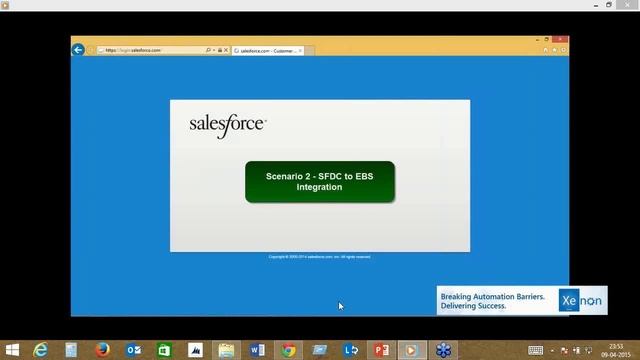Go back with the browser back arrow

tap(78, 50)
